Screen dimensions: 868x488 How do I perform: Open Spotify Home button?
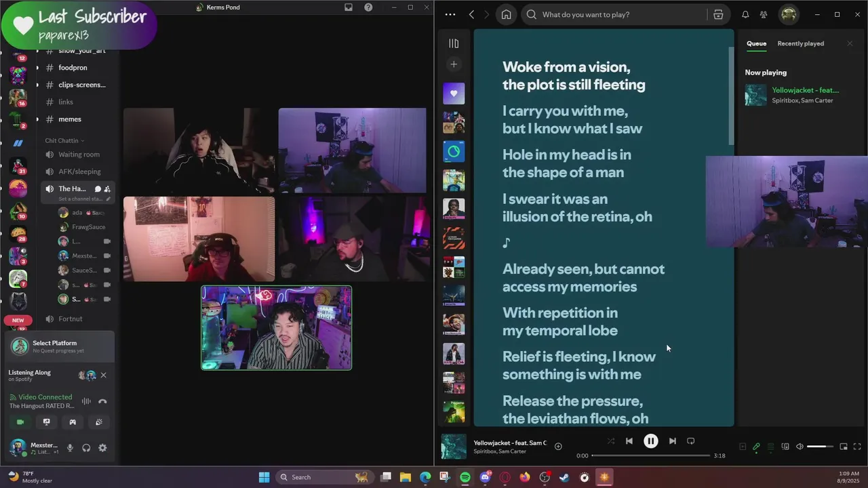(x=506, y=14)
